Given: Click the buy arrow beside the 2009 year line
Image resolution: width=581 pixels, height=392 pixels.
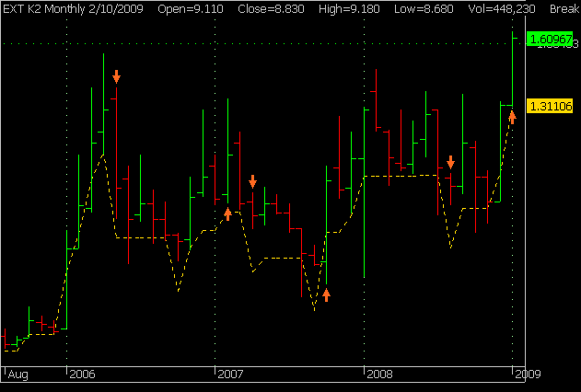Looking at the screenshot, I should tap(512, 117).
